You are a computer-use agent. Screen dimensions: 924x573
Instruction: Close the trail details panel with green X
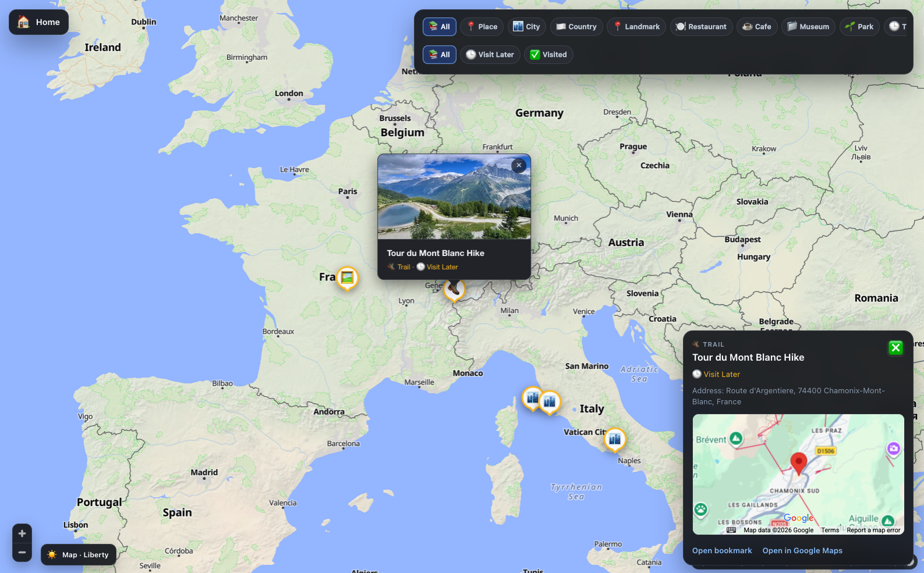895,348
